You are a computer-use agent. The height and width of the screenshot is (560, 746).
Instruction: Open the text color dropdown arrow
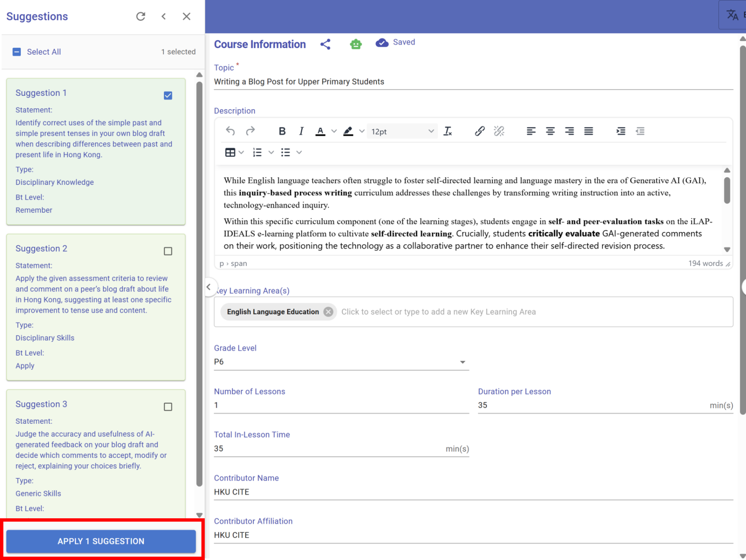click(334, 131)
